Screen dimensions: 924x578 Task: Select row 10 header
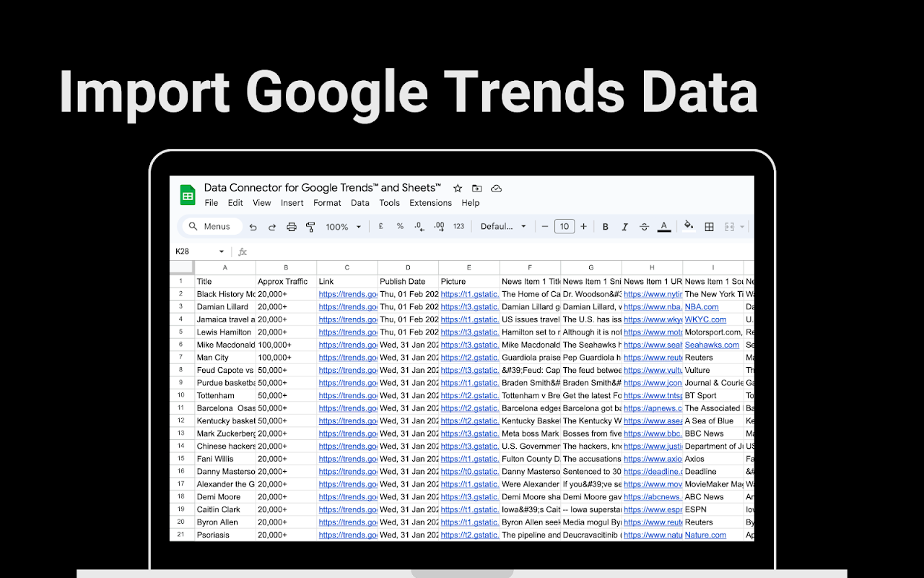tap(182, 395)
